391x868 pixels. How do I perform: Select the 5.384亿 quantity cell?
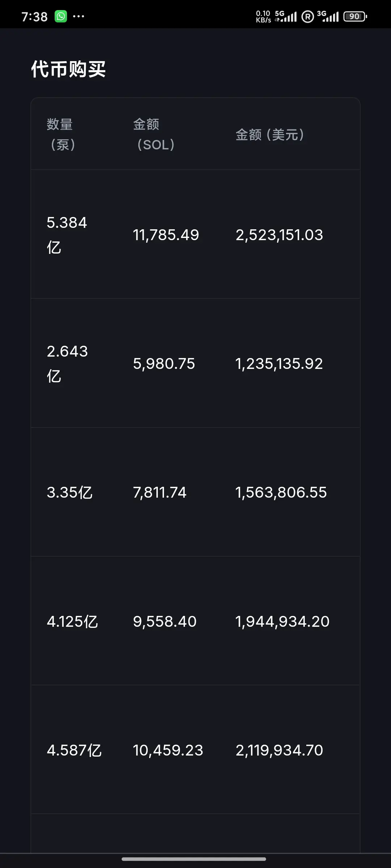pos(67,235)
